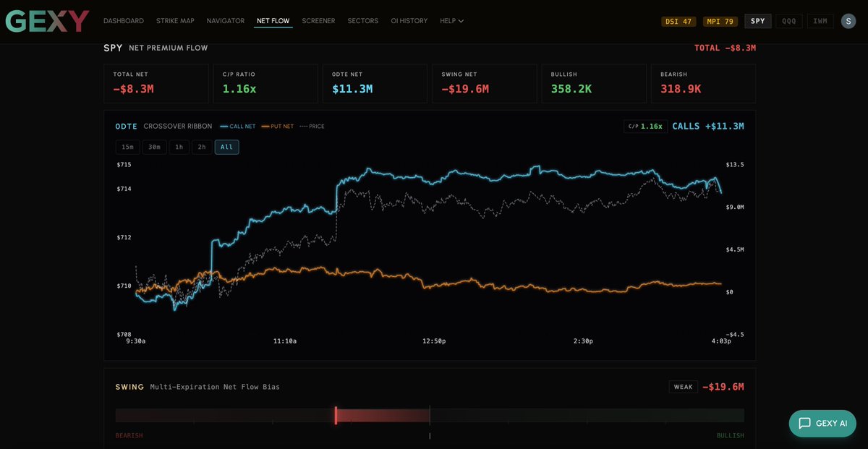Open the user avatar S menu
The height and width of the screenshot is (449, 868).
[x=848, y=21]
